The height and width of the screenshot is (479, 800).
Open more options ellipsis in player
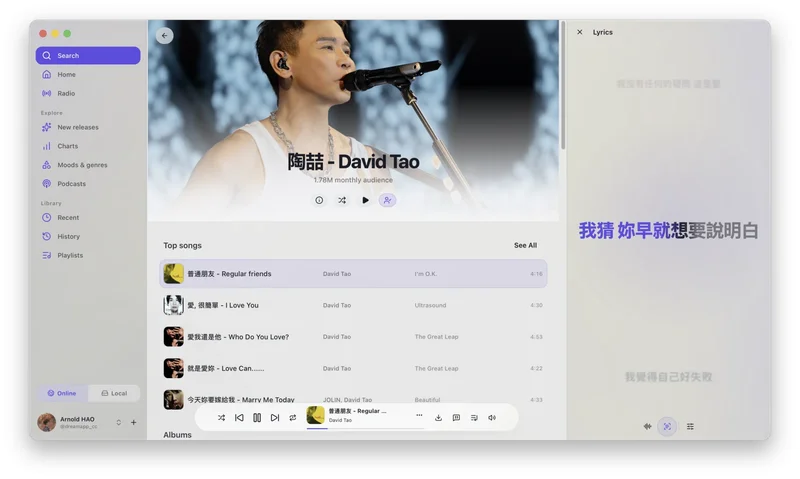[x=419, y=415]
